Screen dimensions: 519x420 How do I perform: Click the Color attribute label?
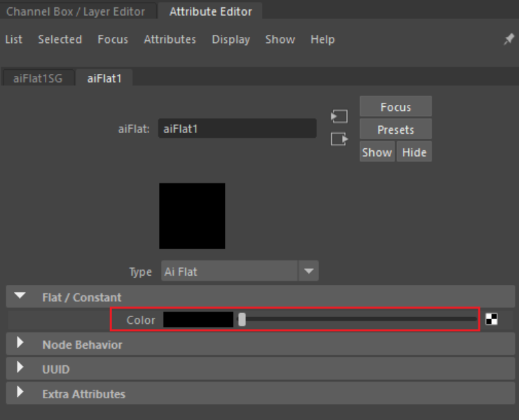coord(140,320)
